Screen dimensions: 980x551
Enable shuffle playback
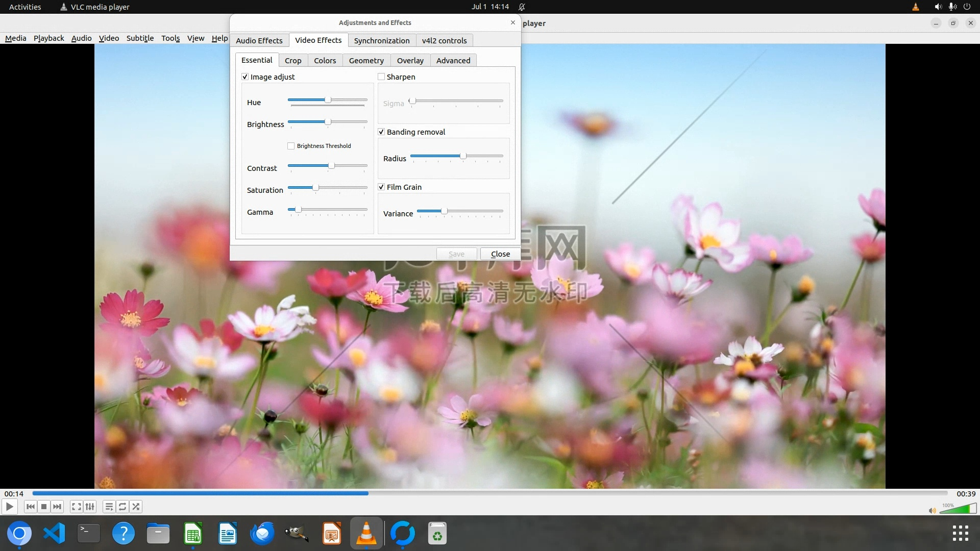point(136,507)
